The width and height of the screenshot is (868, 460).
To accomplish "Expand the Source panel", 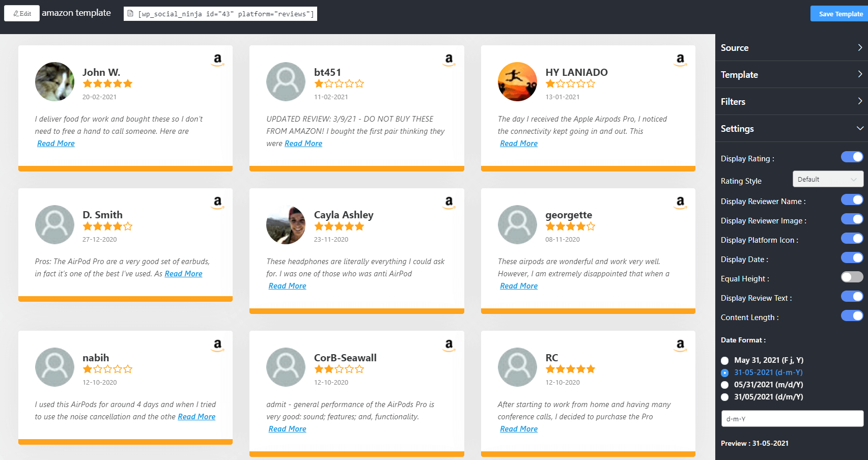I will tap(791, 47).
